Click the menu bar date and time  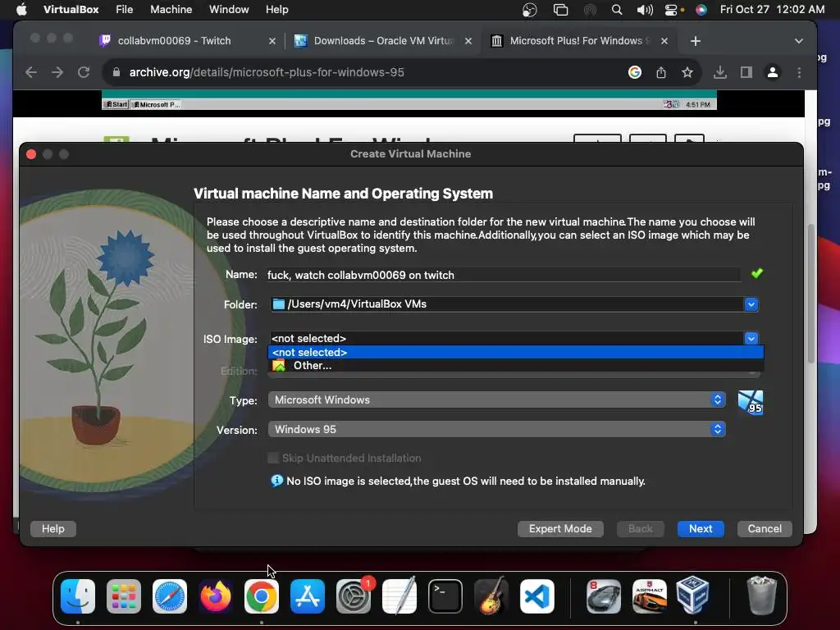pyautogui.click(x=772, y=9)
